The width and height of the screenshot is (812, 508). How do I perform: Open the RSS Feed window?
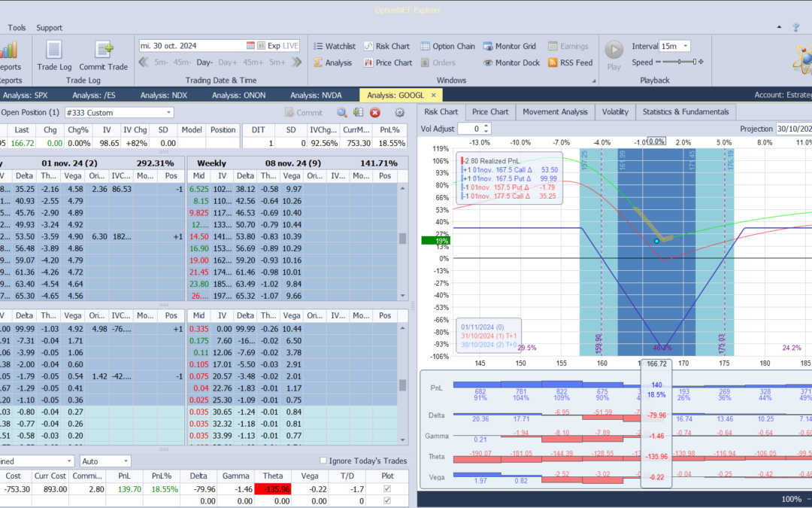point(570,62)
